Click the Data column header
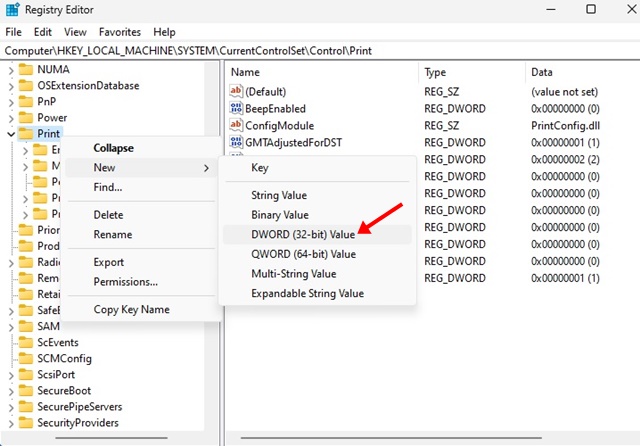Viewport: 640px width, 446px height. [583, 72]
